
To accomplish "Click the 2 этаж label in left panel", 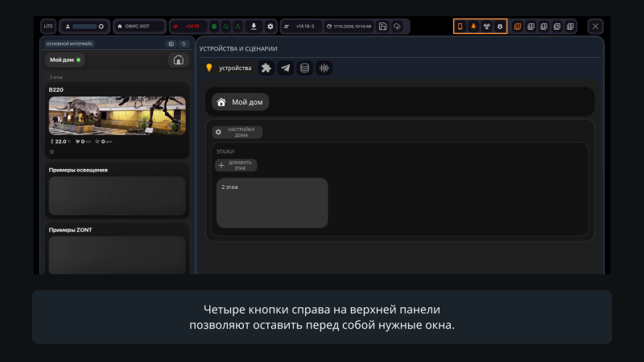I will point(56,77).
